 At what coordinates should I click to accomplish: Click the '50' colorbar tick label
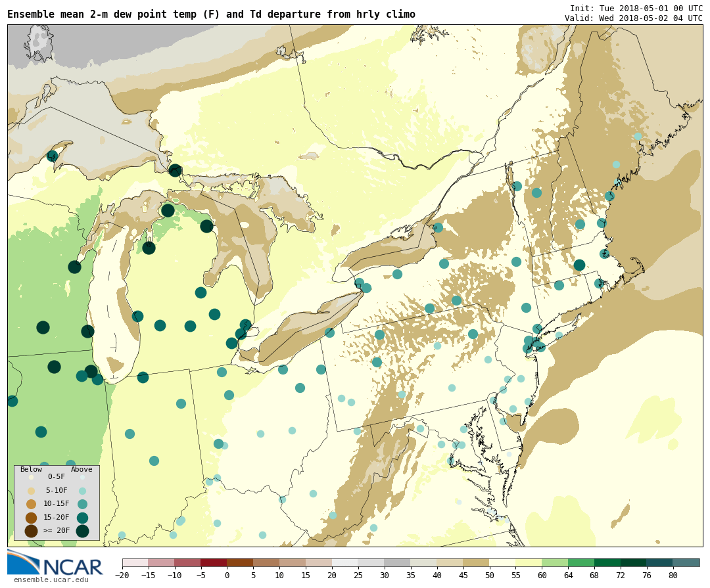(490, 576)
